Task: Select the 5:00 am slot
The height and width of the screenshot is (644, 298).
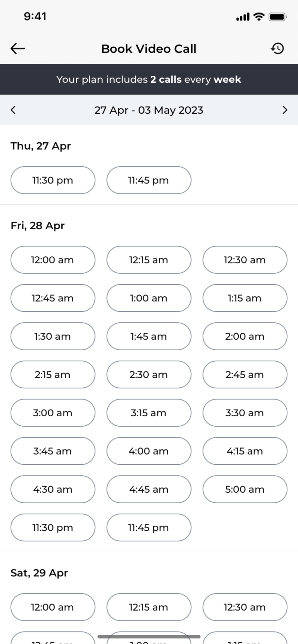Action: [245, 489]
